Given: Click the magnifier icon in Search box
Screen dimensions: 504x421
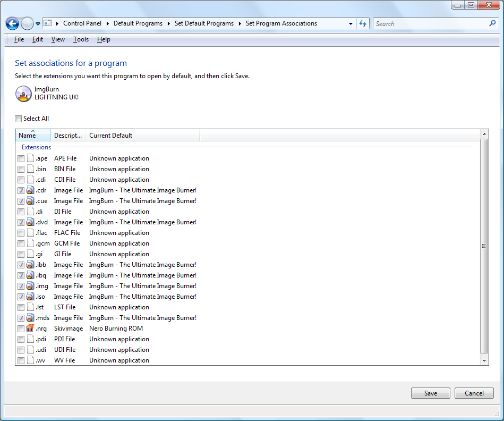Looking at the screenshot, I should [x=492, y=23].
